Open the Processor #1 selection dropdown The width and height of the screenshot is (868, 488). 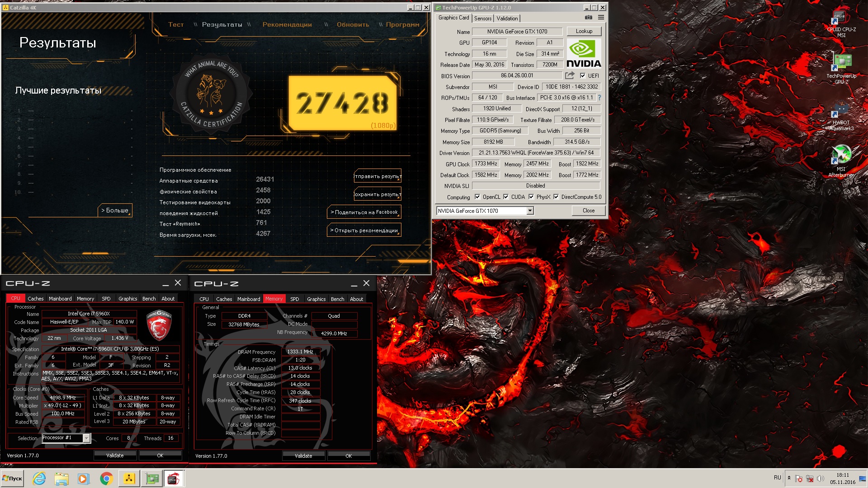point(66,438)
